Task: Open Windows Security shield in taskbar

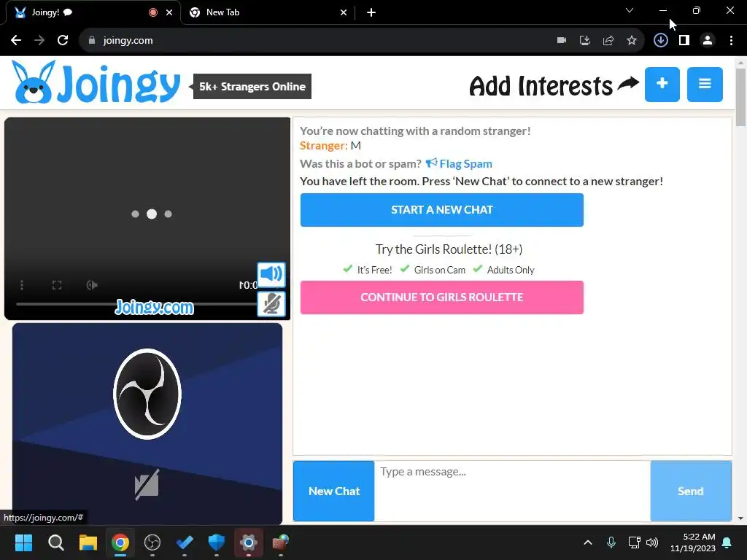Action: pyautogui.click(x=216, y=542)
